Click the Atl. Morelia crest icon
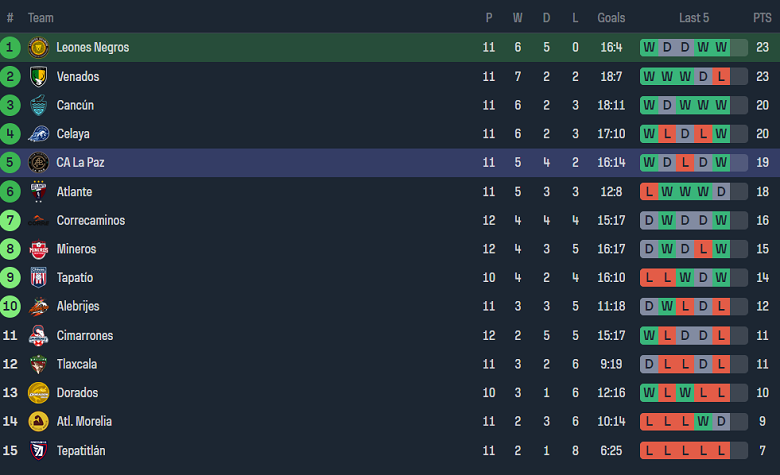The height and width of the screenshot is (475, 780). point(39,422)
